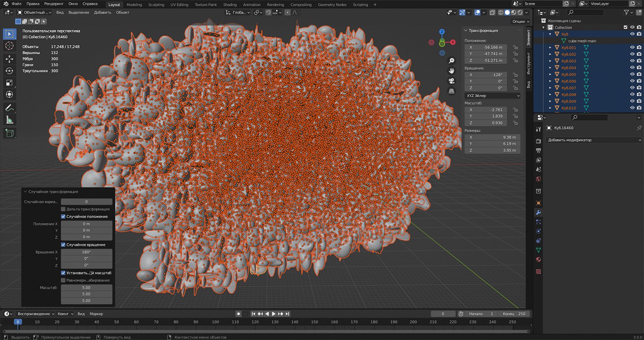Select the Add Cube tool
The height and width of the screenshot is (340, 644).
9,133
